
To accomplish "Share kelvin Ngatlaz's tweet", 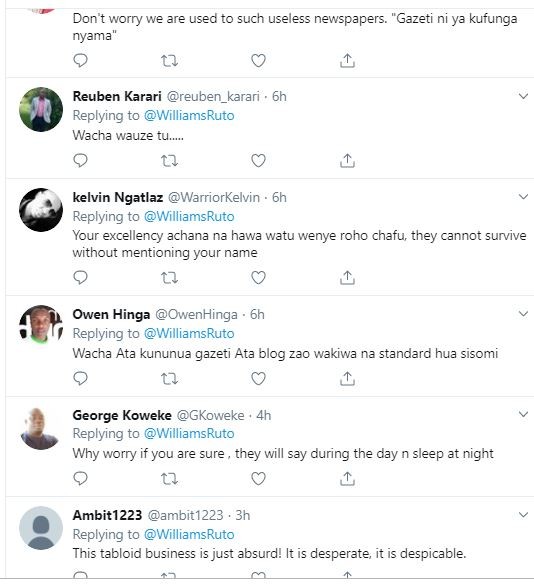I will [x=347, y=278].
